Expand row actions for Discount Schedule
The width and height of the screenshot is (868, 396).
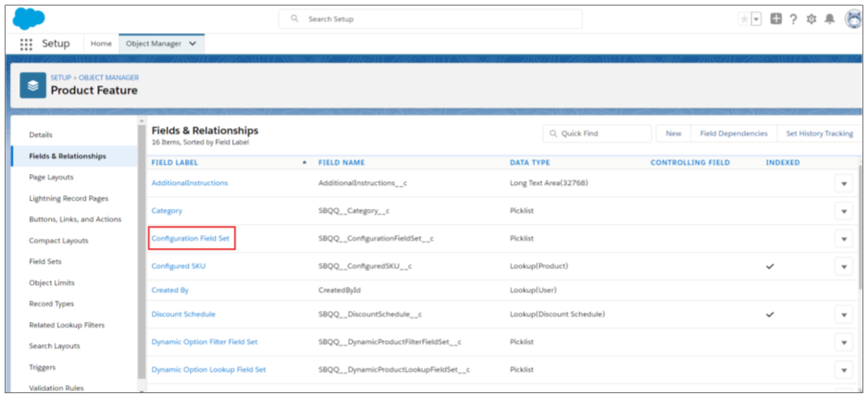coord(844,315)
